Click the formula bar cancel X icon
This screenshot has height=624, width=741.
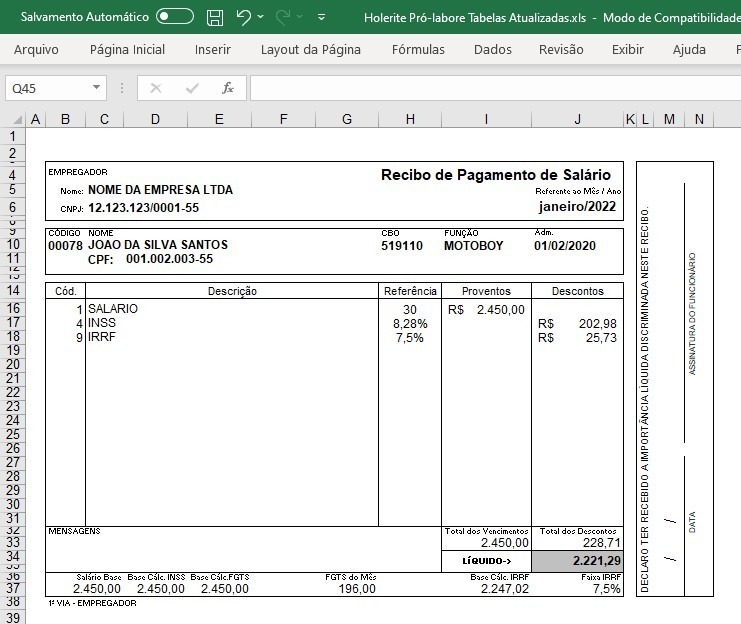tap(155, 88)
